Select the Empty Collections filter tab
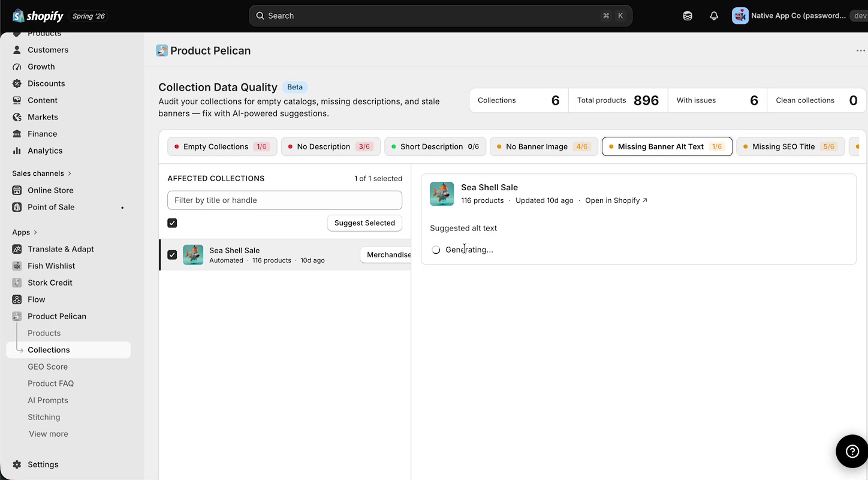This screenshot has width=868, height=480. tap(222, 146)
